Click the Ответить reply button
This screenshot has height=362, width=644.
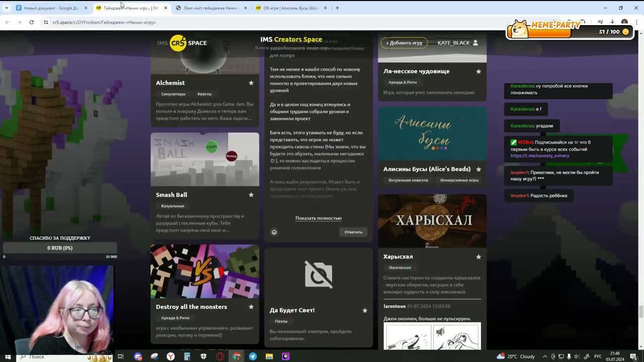click(x=353, y=232)
